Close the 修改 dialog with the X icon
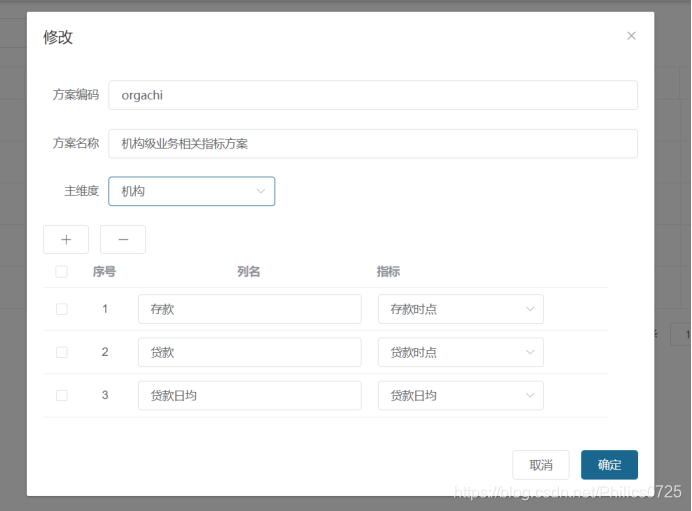The width and height of the screenshot is (692, 511). pos(631,36)
